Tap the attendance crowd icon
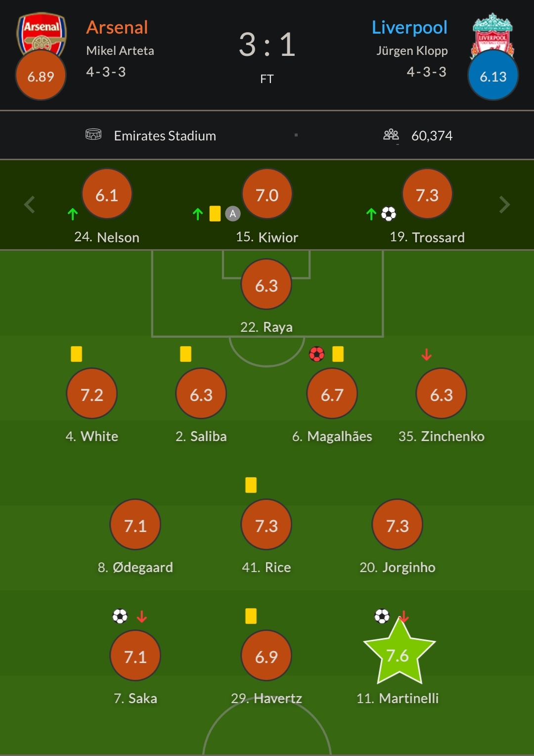This screenshot has height=756, width=534. click(391, 134)
